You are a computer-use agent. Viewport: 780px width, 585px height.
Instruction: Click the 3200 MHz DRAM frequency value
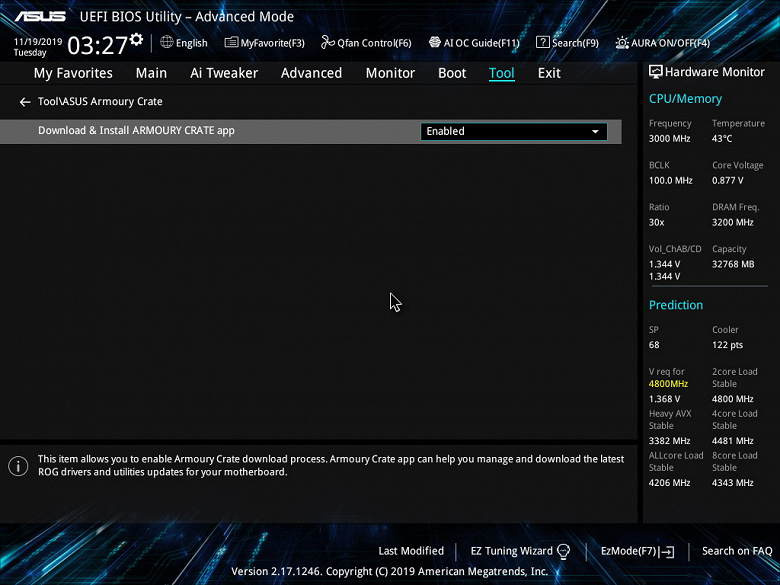point(732,222)
